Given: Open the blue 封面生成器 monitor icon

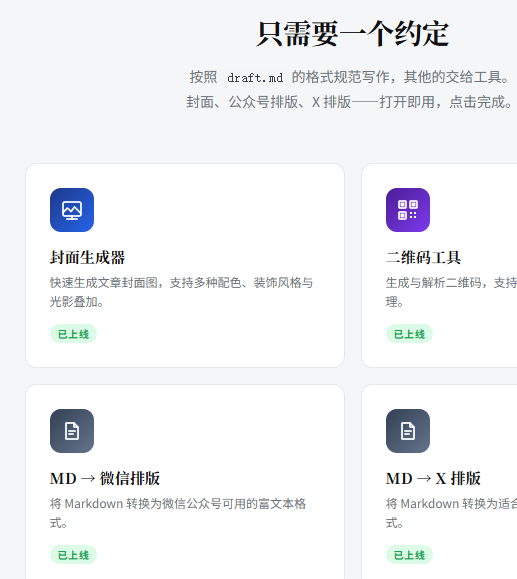Looking at the screenshot, I should coord(72,210).
